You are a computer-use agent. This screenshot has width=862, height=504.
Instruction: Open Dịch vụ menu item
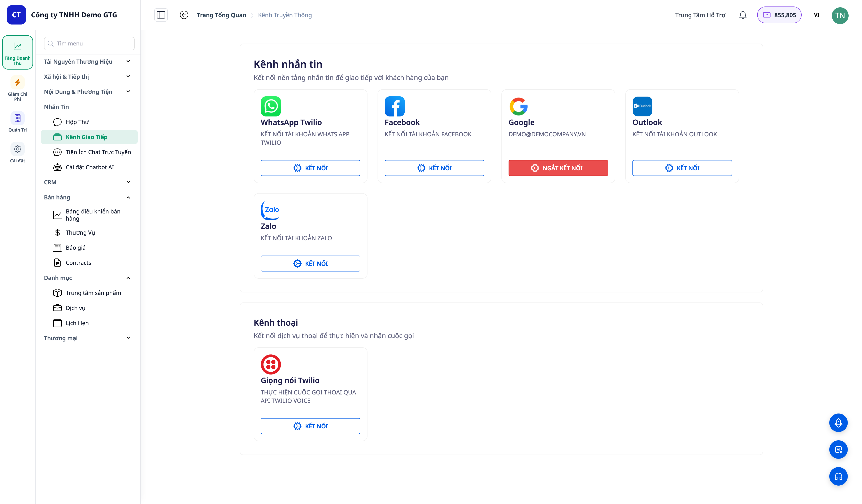(89, 308)
